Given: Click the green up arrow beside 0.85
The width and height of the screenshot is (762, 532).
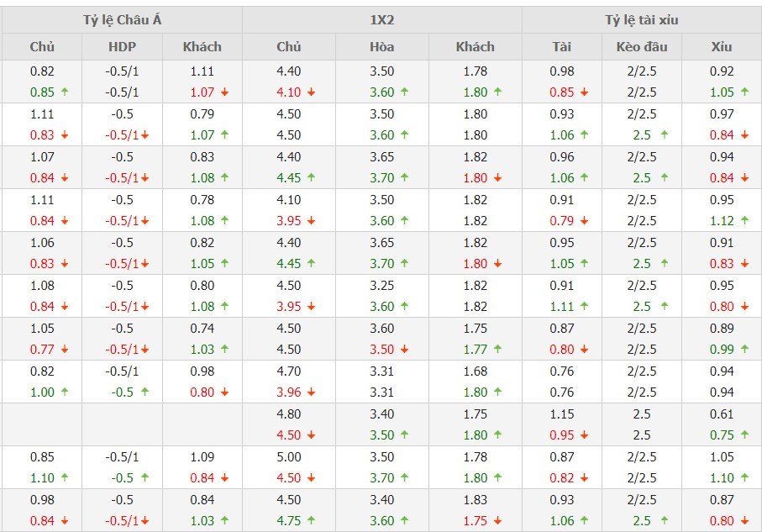Looking at the screenshot, I should tap(65, 92).
